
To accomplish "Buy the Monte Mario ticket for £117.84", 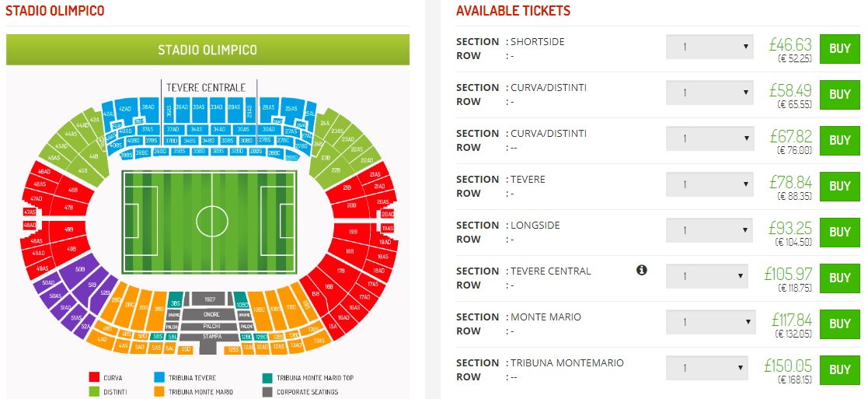I will point(839,324).
